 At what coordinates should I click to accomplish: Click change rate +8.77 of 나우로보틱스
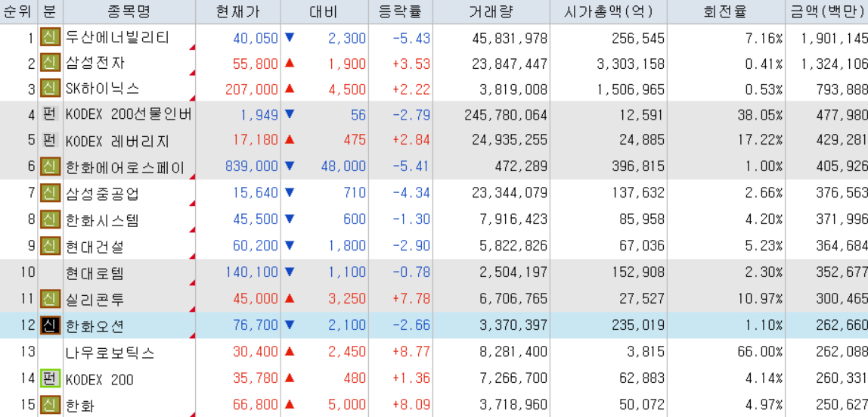click(x=411, y=353)
